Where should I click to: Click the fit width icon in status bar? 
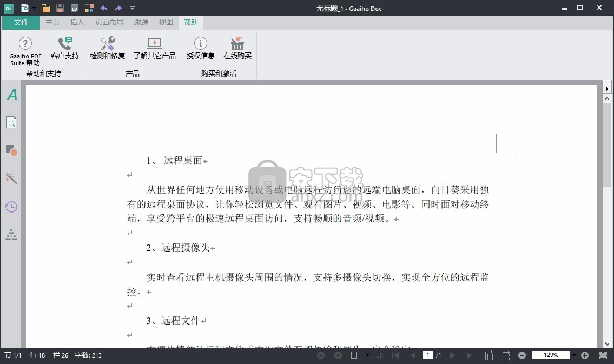point(506,355)
